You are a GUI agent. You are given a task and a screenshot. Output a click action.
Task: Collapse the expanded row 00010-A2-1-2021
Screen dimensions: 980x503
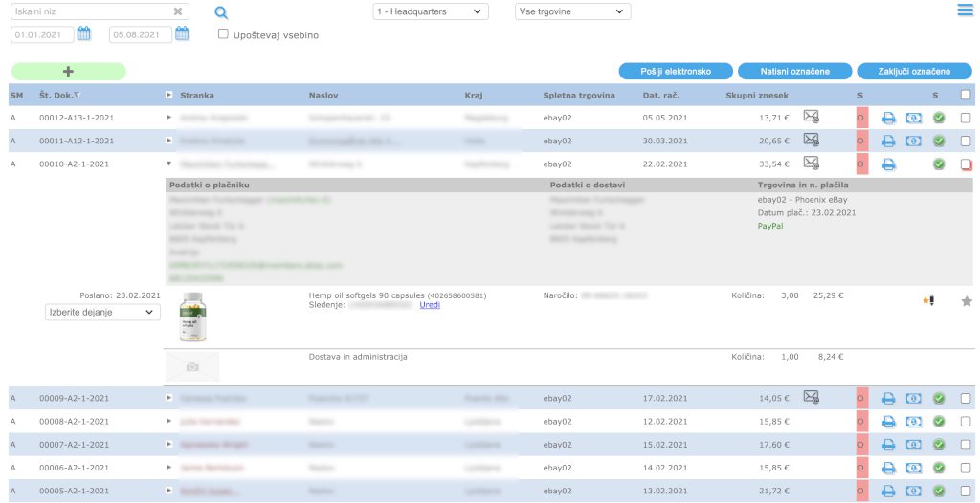click(169, 164)
